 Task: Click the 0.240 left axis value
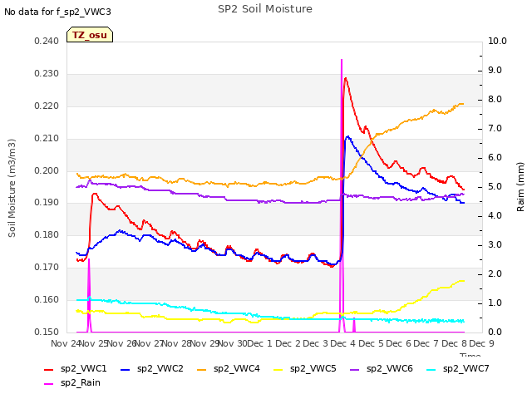tap(47, 42)
